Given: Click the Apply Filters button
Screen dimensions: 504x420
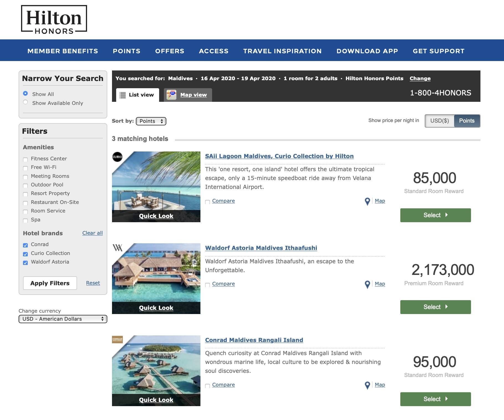Looking at the screenshot, I should click(50, 283).
